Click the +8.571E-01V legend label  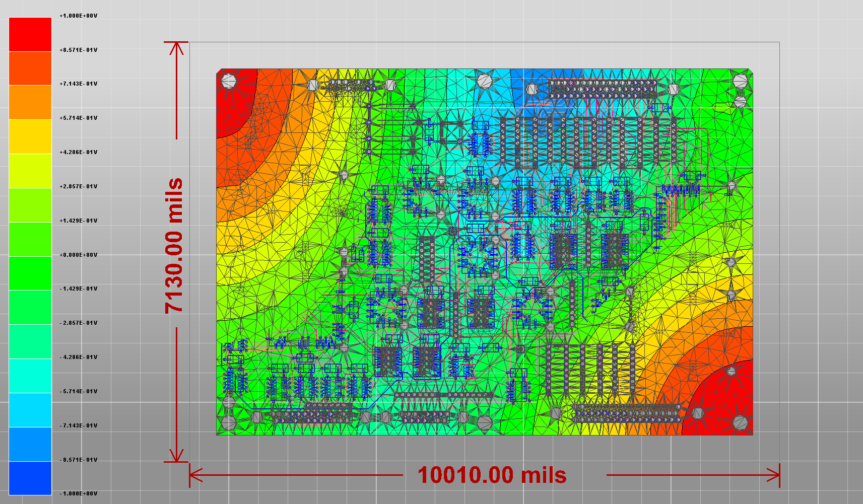[x=78, y=50]
